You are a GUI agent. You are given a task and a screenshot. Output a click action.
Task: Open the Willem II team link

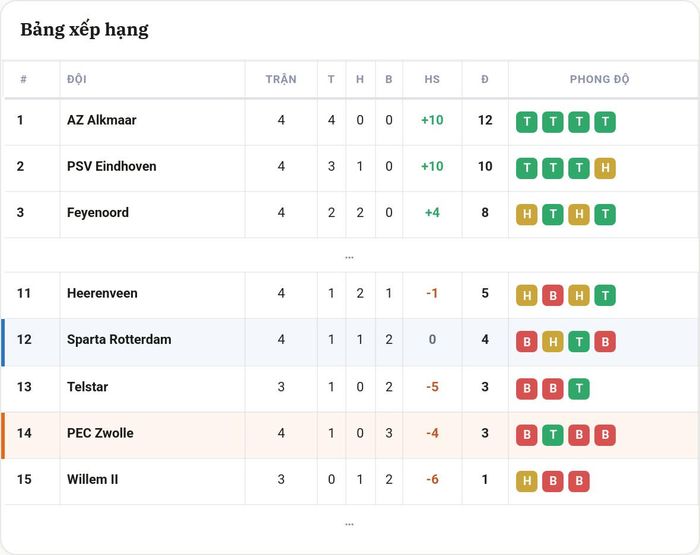(92, 480)
